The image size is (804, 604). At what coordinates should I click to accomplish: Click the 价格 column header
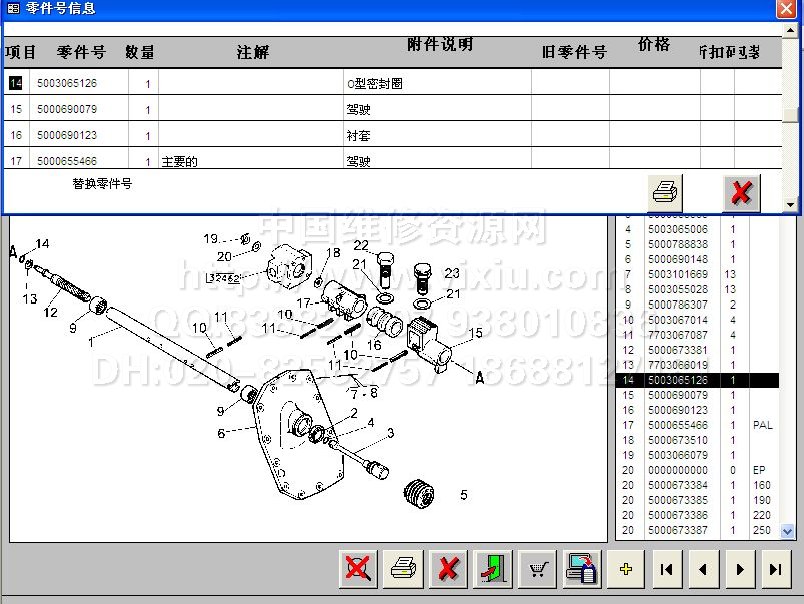pos(654,45)
